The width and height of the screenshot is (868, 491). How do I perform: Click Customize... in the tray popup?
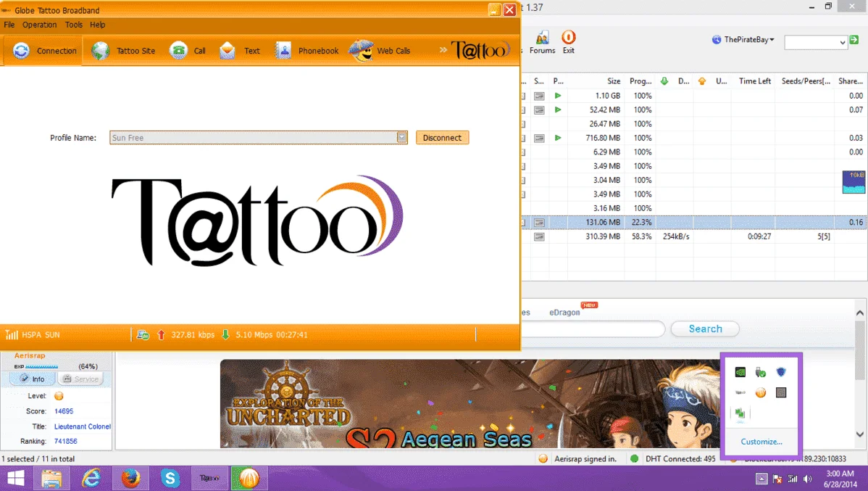761,442
